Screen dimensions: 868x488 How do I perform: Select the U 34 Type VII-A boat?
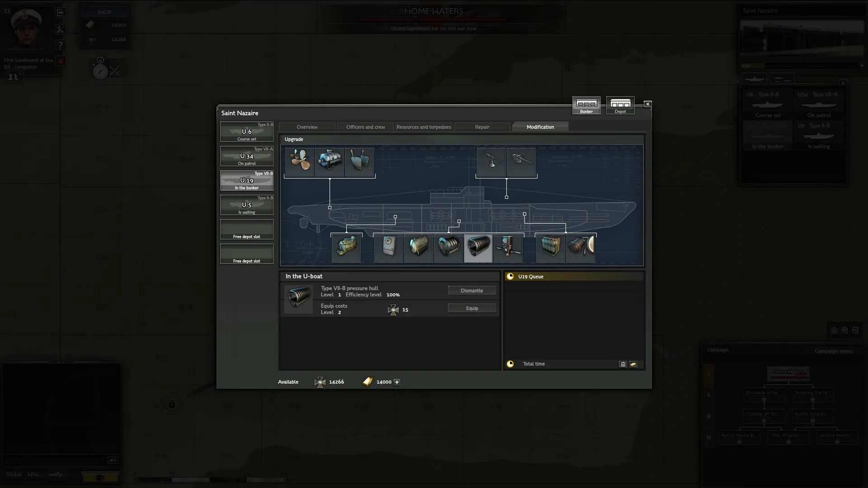point(247,156)
